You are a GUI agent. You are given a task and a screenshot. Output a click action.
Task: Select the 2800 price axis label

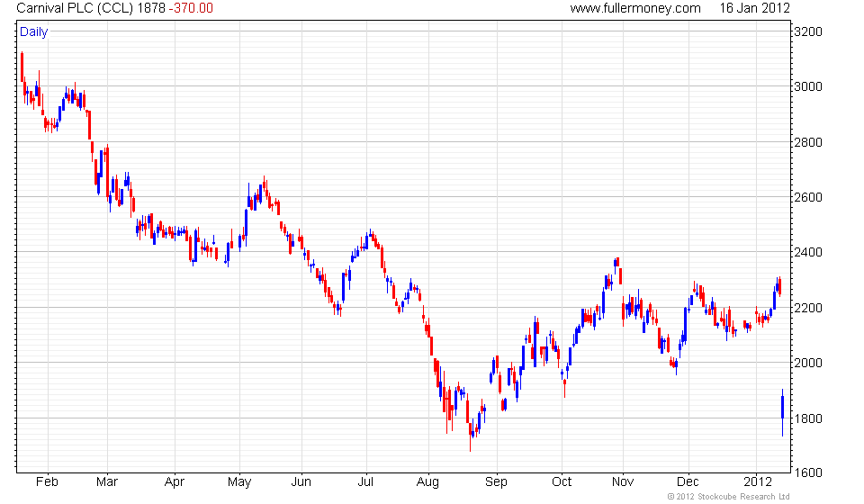click(x=808, y=142)
